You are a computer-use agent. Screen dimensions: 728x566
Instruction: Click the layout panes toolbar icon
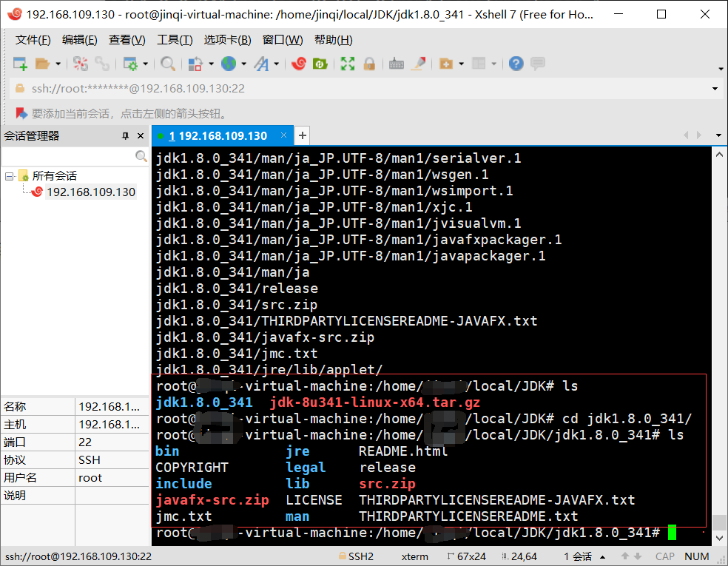click(x=479, y=64)
